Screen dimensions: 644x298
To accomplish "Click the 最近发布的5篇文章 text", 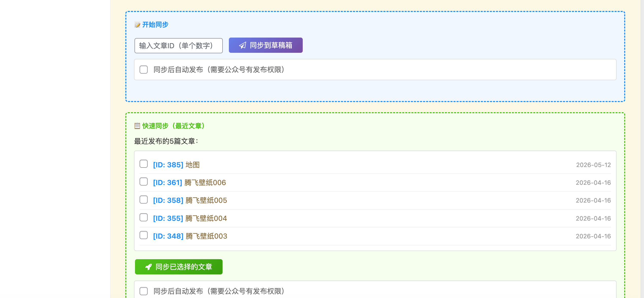I will [166, 141].
